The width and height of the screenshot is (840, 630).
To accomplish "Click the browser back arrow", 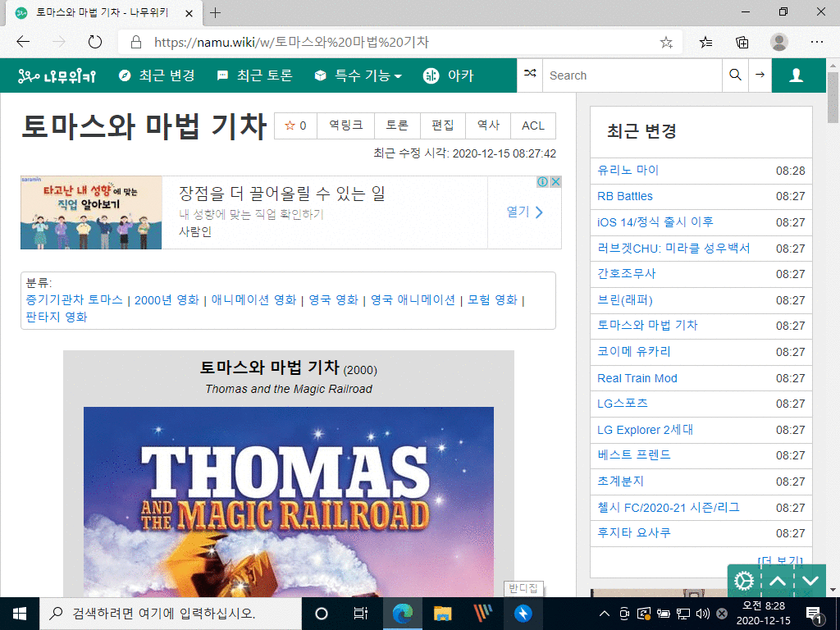I will [x=23, y=42].
